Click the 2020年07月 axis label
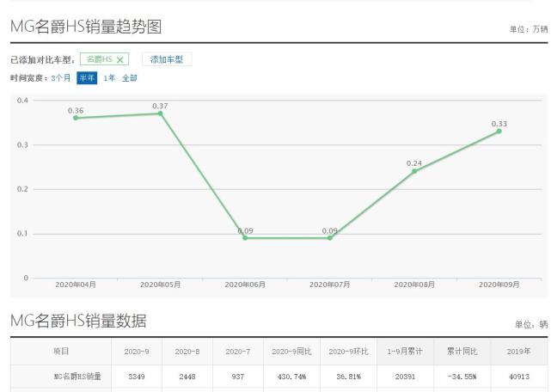 tap(329, 285)
